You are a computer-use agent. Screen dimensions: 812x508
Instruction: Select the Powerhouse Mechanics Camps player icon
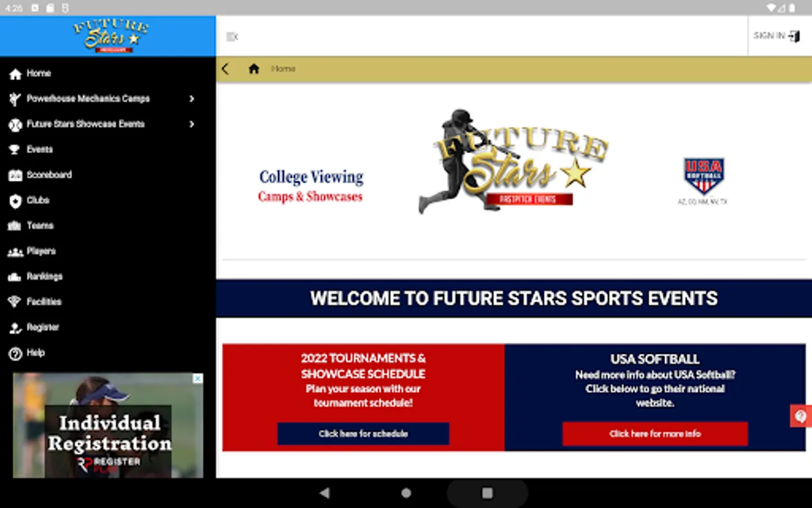[x=15, y=99]
